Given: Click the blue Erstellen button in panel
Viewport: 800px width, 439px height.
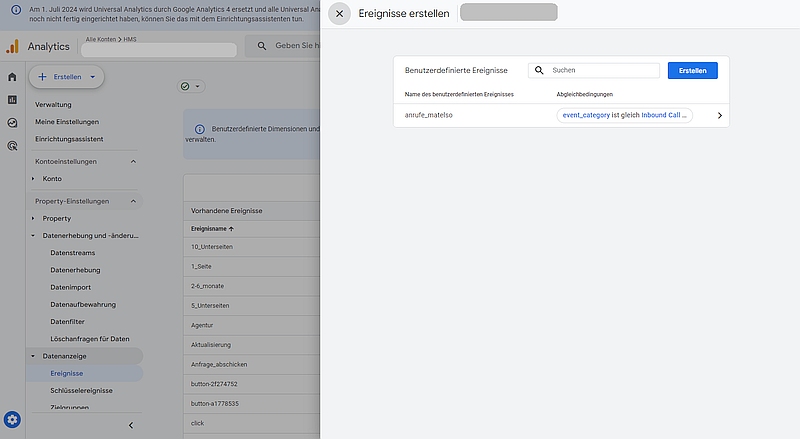Looking at the screenshot, I should point(692,70).
